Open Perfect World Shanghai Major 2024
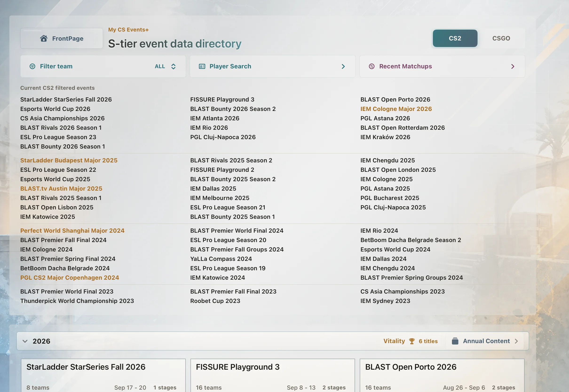This screenshot has width=569, height=392. tap(72, 231)
